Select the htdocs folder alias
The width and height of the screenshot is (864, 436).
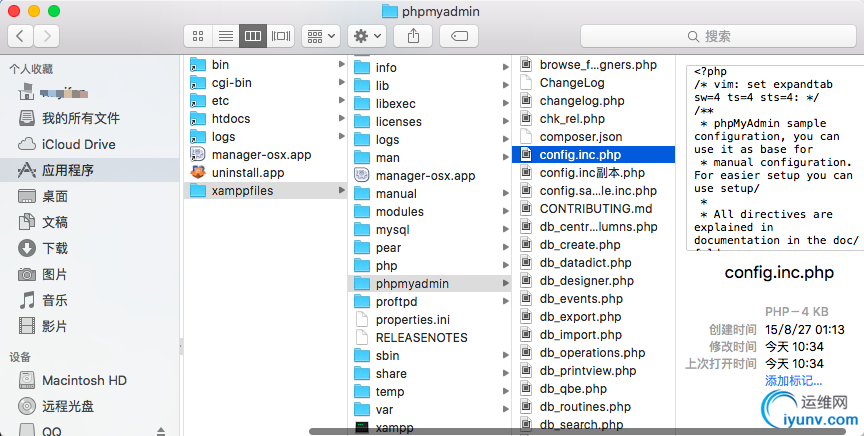click(265, 119)
